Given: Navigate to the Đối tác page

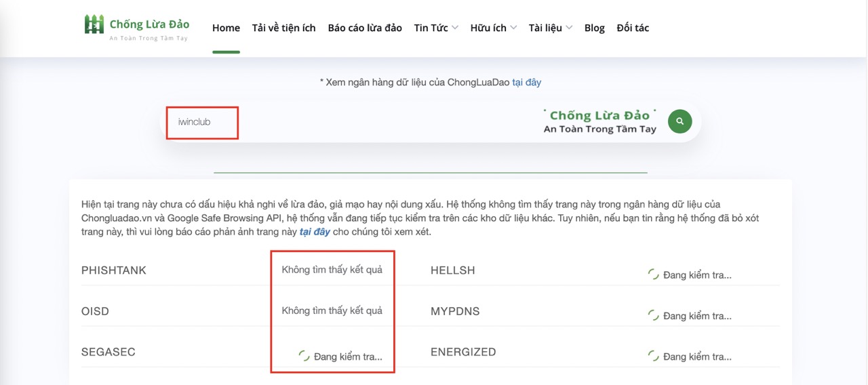Looking at the screenshot, I should point(633,28).
